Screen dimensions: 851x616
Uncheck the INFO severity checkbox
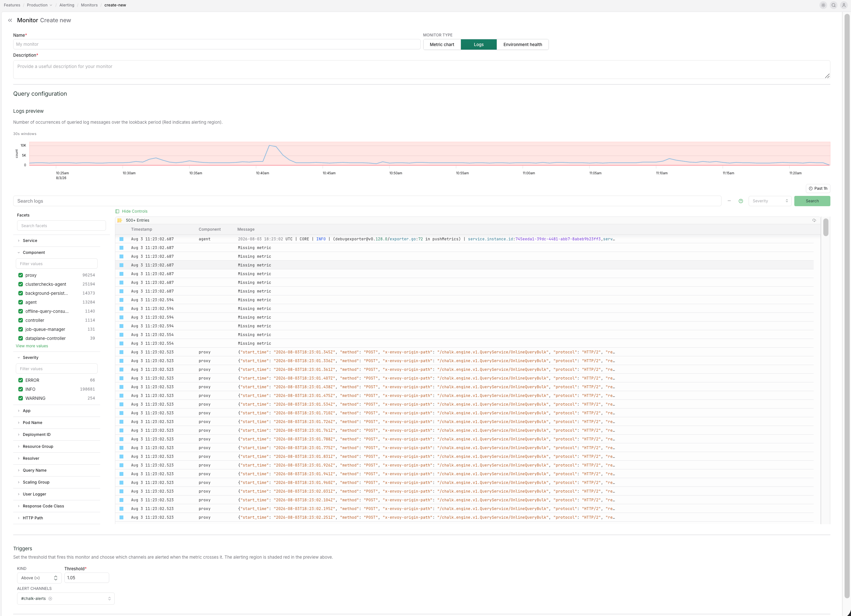tap(21, 389)
